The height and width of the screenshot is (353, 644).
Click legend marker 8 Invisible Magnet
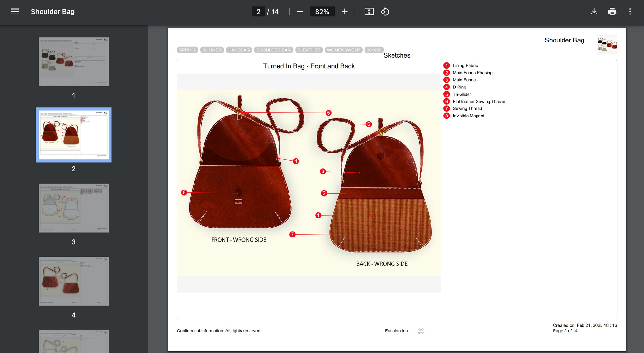click(446, 116)
